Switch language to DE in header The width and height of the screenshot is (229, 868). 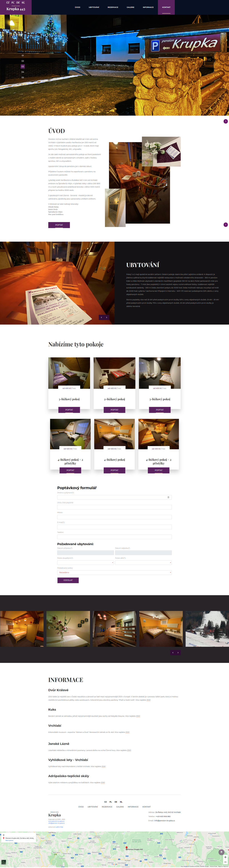click(18, 2)
